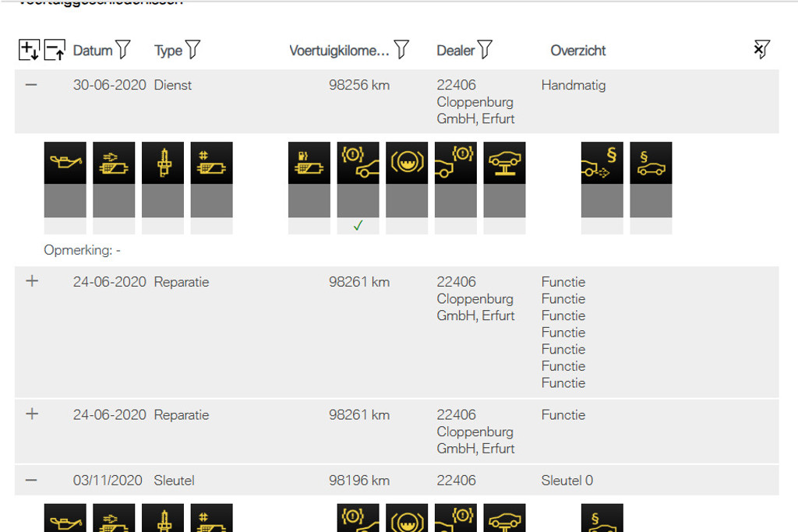Select the emissions test paragraph icon
798x532 pixels.
coord(602,163)
